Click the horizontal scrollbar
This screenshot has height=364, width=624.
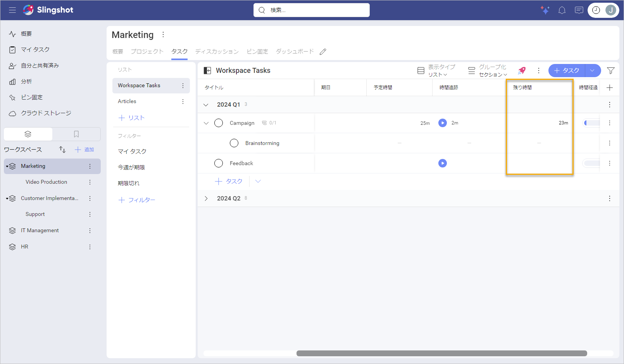tap(442, 354)
